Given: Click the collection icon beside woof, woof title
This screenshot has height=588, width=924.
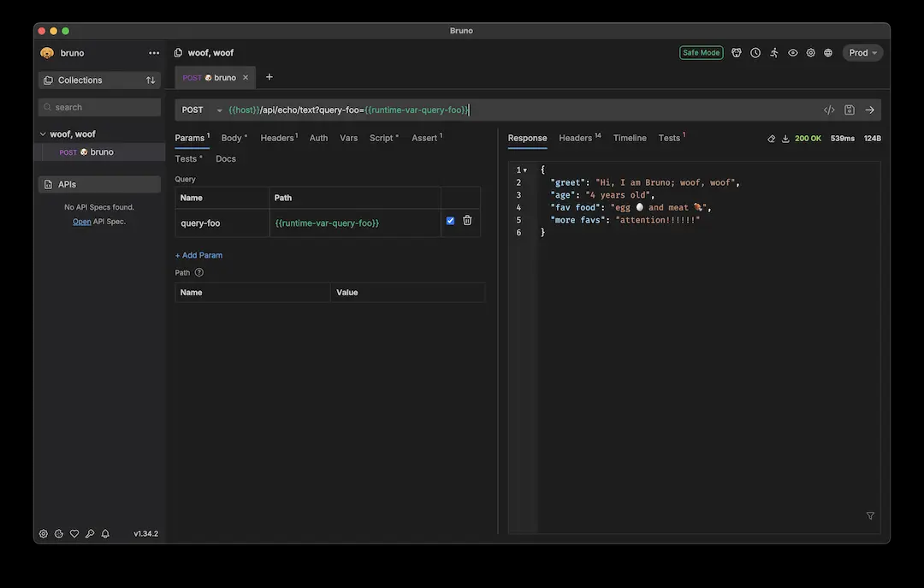Looking at the screenshot, I should [178, 53].
